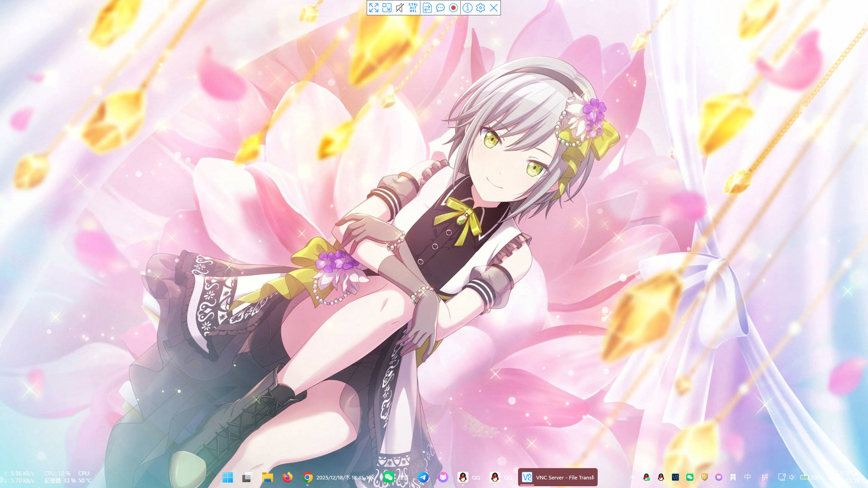
Task: Toggle the muted remote audio speaker
Action: 400,8
